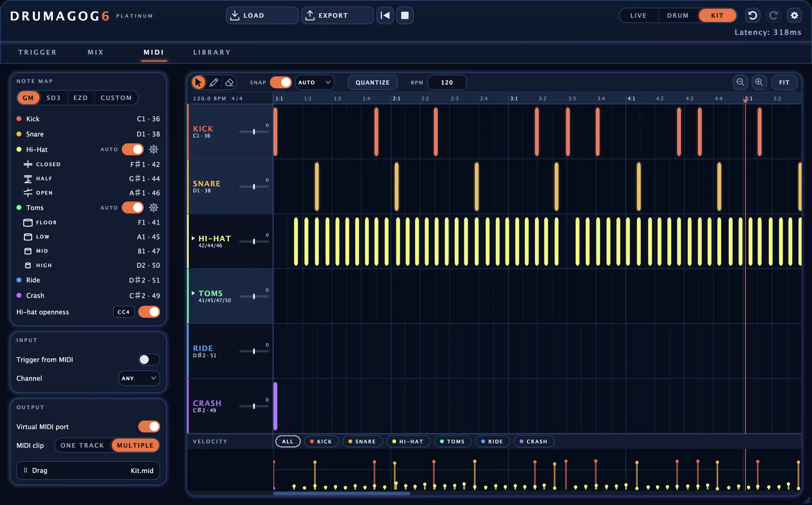The height and width of the screenshot is (505, 812).
Task: Toggle Hi-hat openness switch
Action: (149, 312)
